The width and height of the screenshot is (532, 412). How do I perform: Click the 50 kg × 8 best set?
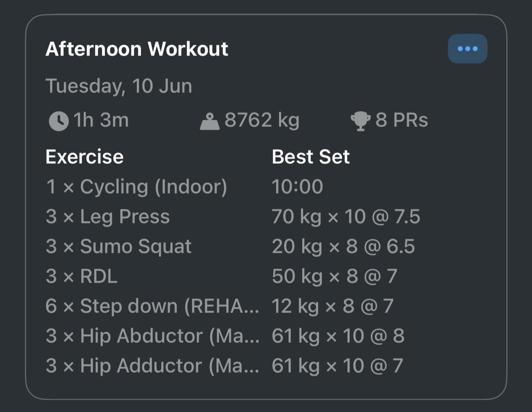coord(334,276)
